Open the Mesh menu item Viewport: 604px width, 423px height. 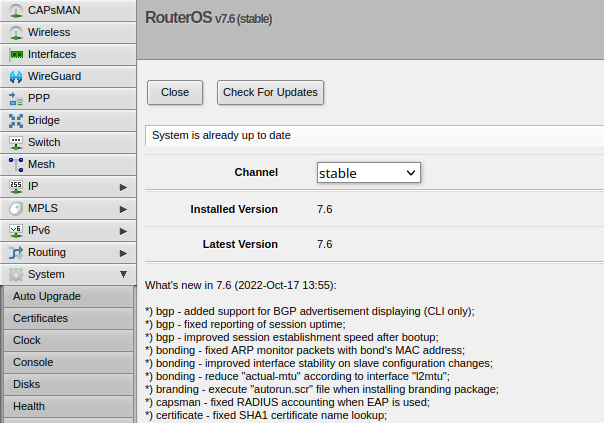68,164
